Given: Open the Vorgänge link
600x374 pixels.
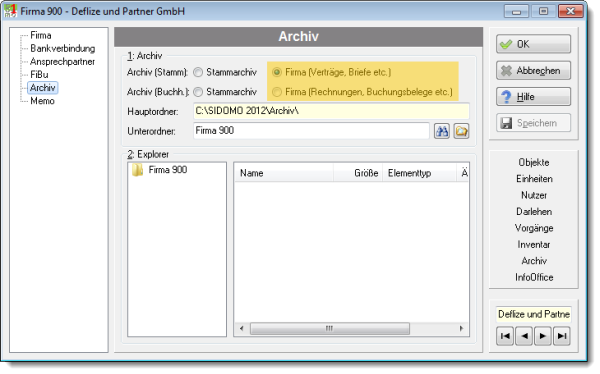Looking at the screenshot, I should coord(534,228).
